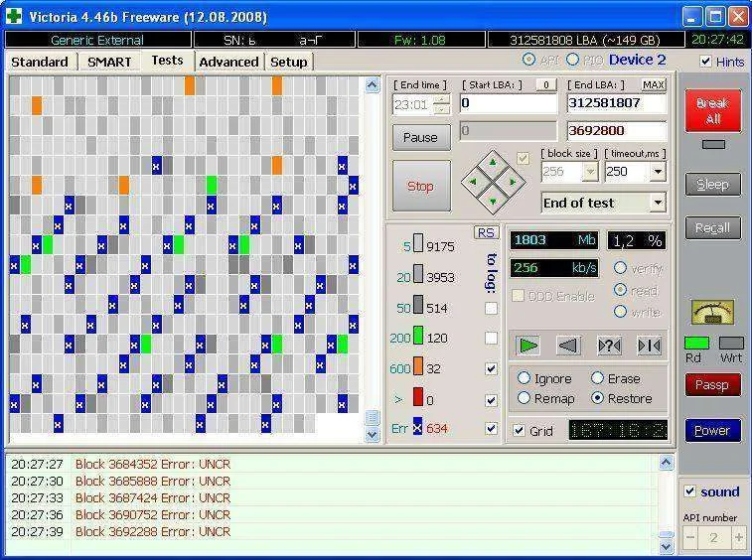
Task: Click the Sleep button
Action: (x=712, y=184)
